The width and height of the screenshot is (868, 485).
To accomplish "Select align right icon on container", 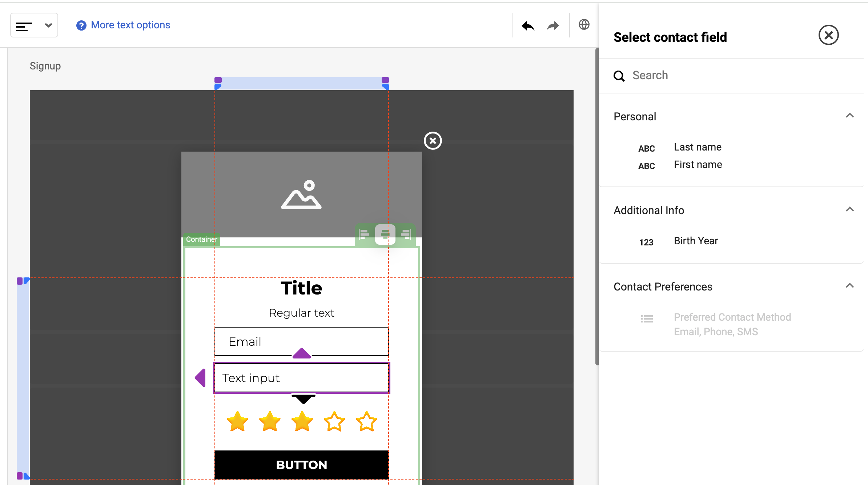I will pos(406,235).
